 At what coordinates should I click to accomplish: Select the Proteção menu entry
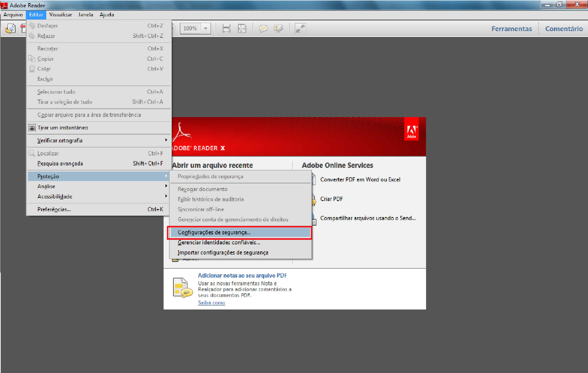click(99, 176)
